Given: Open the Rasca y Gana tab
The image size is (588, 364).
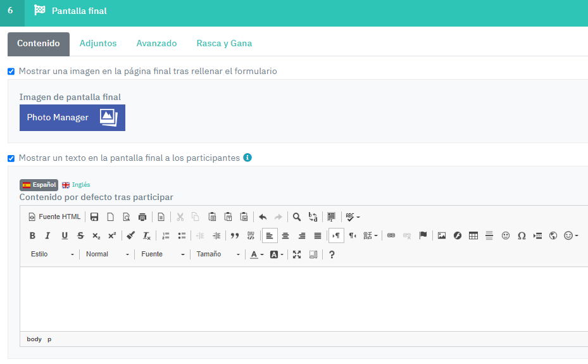Looking at the screenshot, I should coord(224,44).
